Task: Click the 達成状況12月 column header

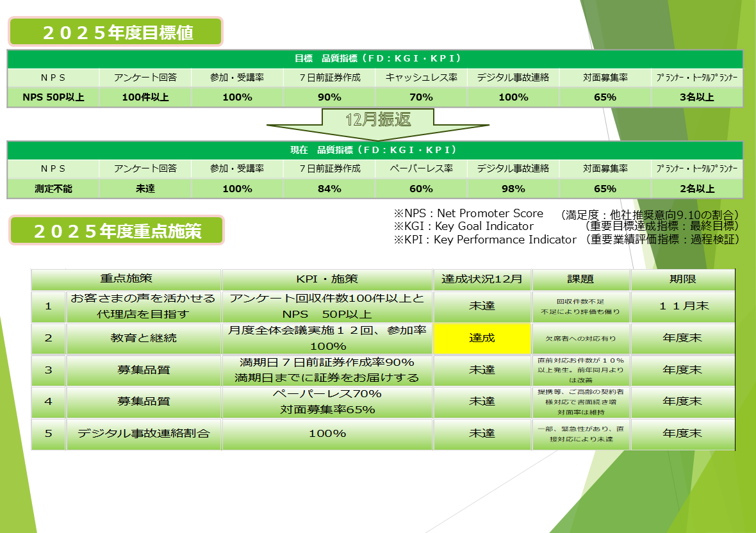Action: pyautogui.click(x=482, y=279)
